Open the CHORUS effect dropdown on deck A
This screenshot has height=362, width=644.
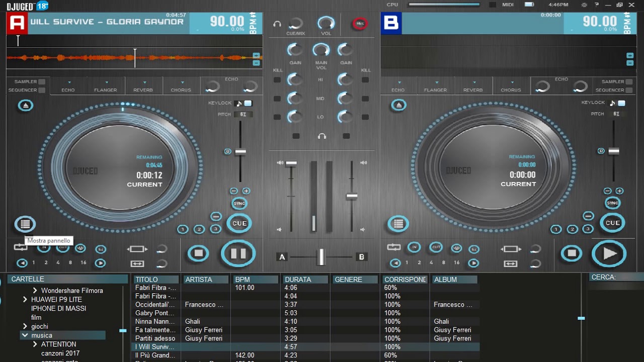(181, 86)
